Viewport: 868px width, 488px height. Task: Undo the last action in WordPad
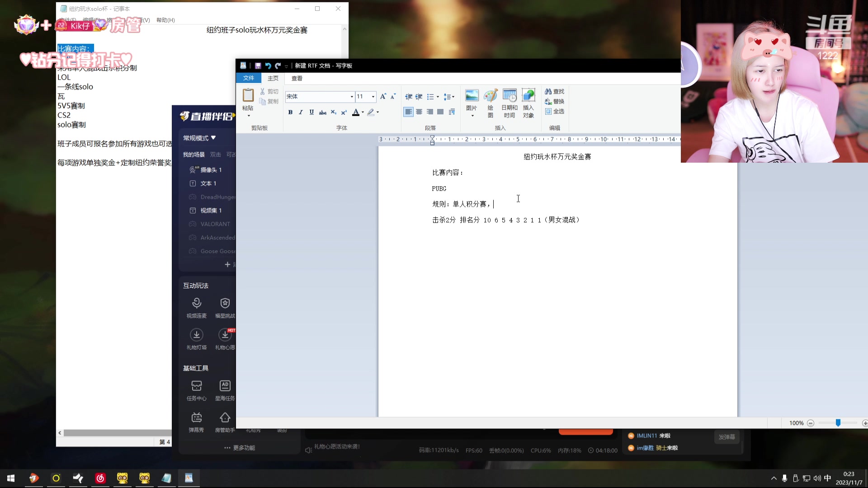268,66
